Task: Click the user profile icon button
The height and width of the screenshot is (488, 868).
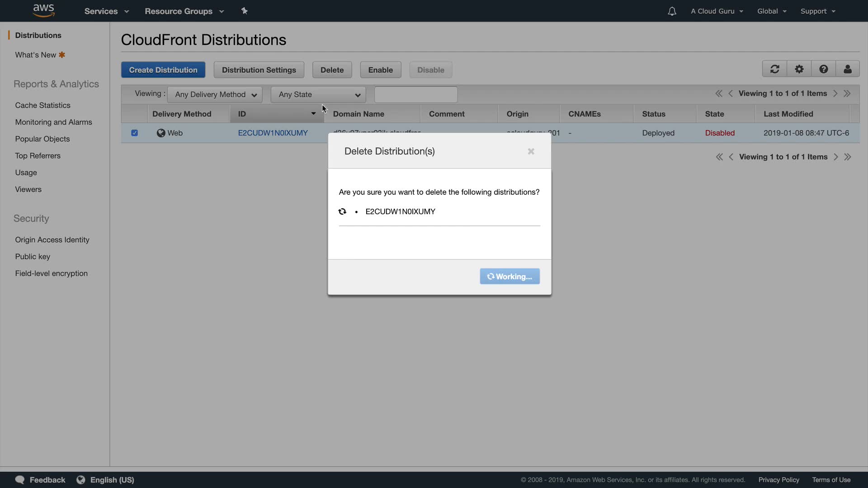Action: pyautogui.click(x=848, y=69)
